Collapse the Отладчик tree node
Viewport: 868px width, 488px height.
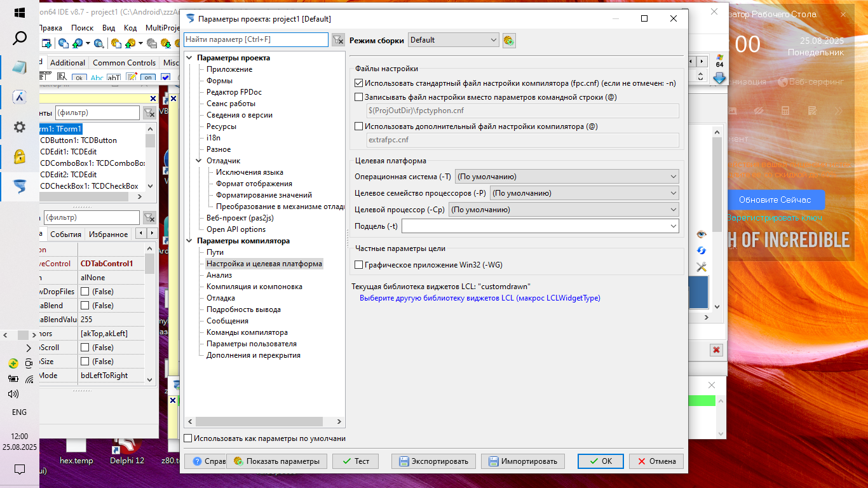(198, 161)
